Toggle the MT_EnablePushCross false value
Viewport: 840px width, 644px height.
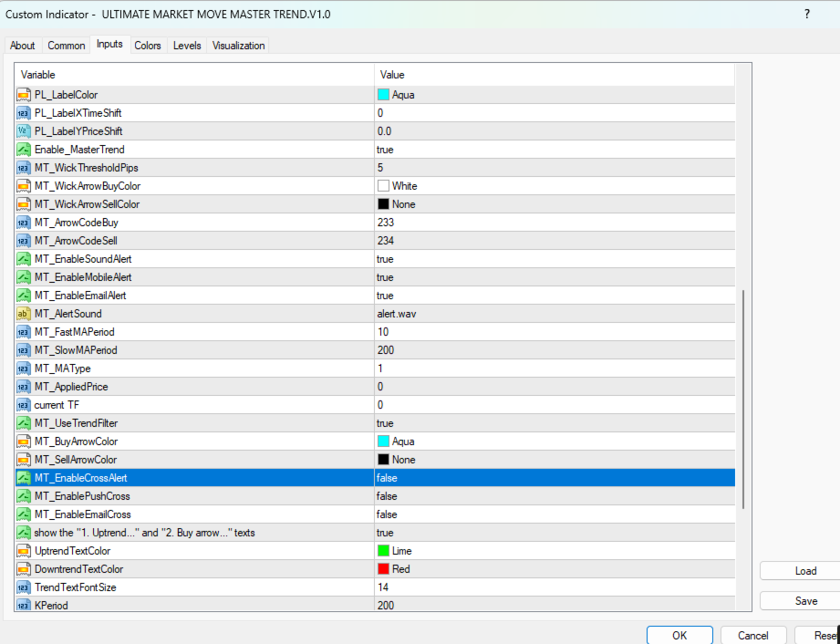(555, 496)
